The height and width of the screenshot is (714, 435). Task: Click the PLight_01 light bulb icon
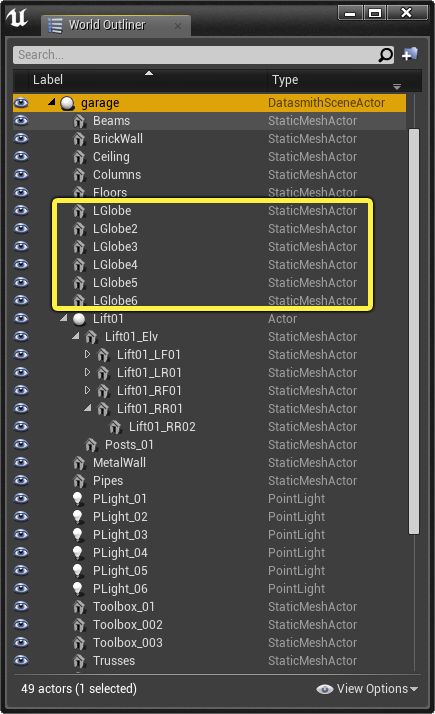point(78,499)
